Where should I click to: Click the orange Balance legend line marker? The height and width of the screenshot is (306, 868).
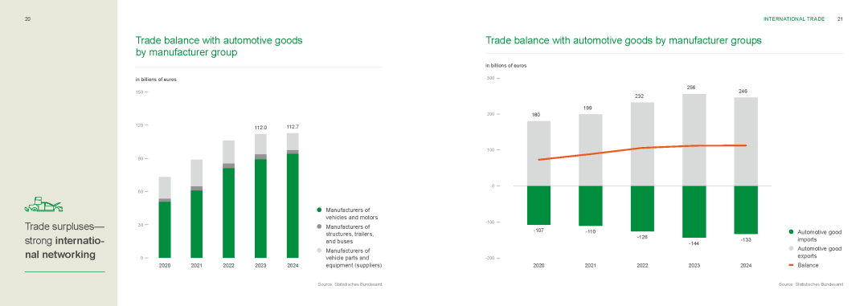click(791, 265)
